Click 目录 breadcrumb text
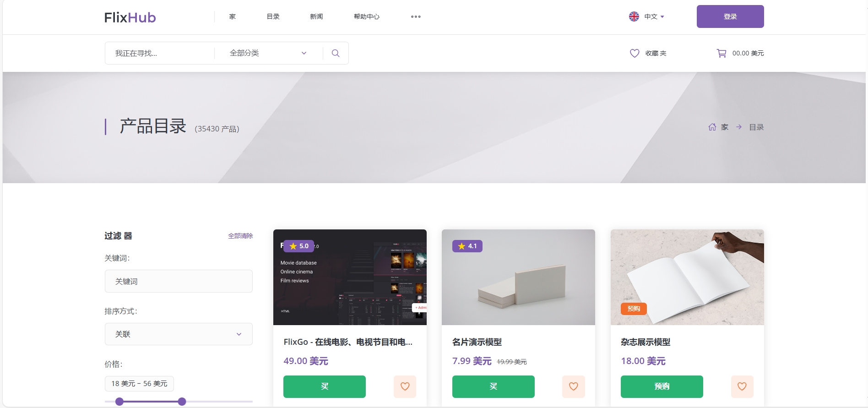The image size is (868, 408). (x=756, y=127)
